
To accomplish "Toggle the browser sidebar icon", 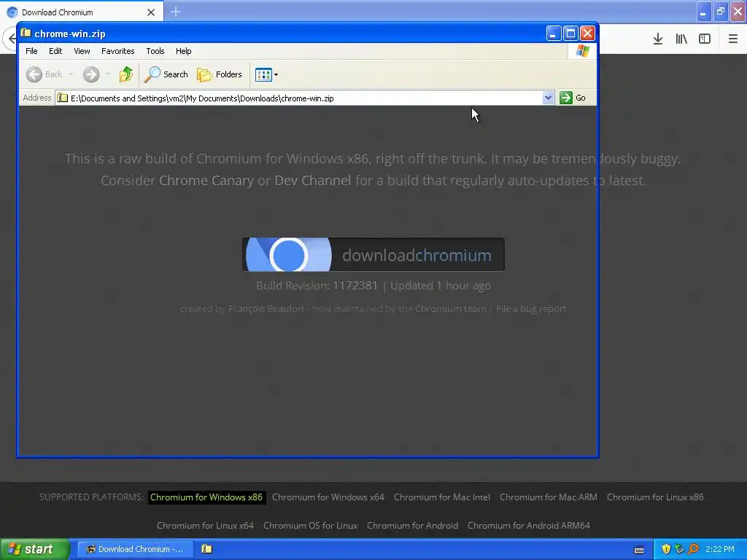I will coord(705,39).
